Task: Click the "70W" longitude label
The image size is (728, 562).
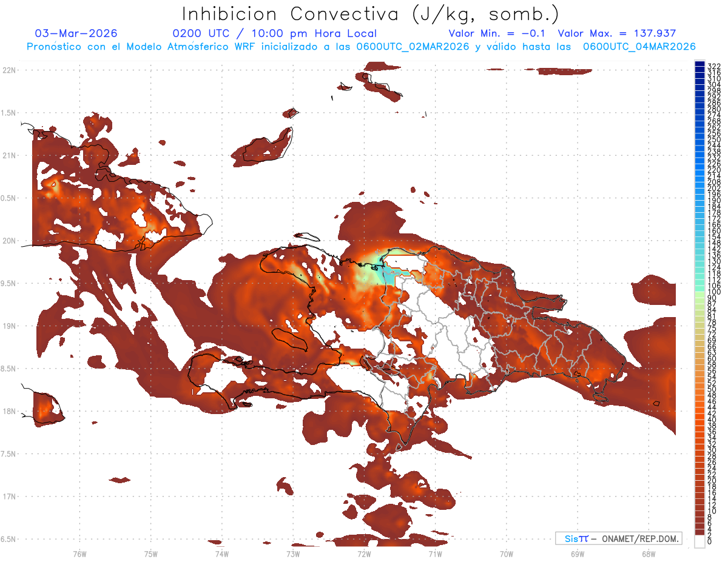Action: coord(506,554)
